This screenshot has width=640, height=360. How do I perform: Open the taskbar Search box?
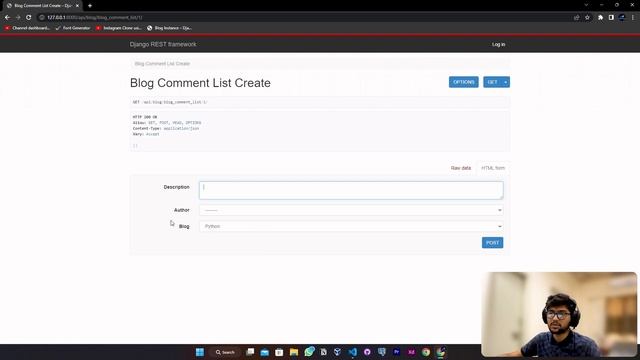225,352
